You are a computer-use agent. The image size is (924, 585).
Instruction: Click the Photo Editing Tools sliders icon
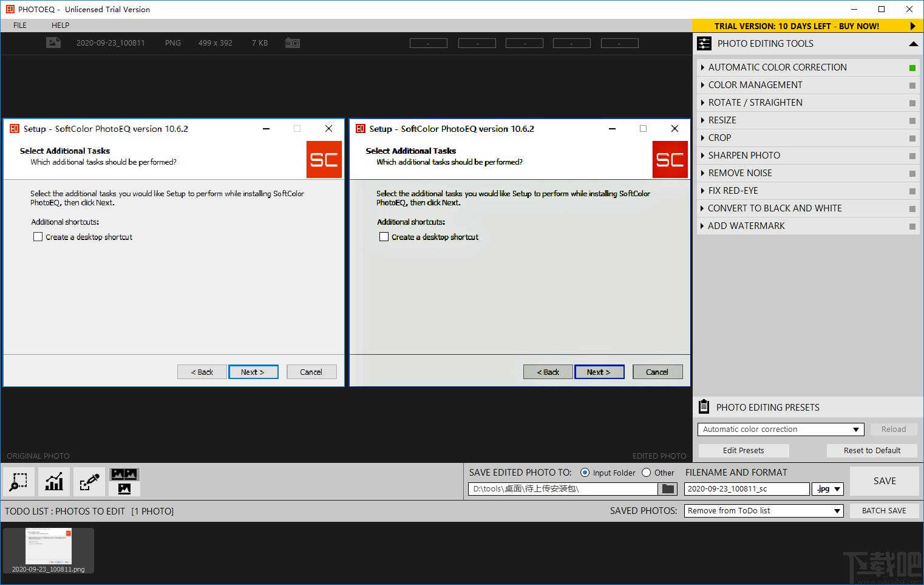[x=704, y=44]
